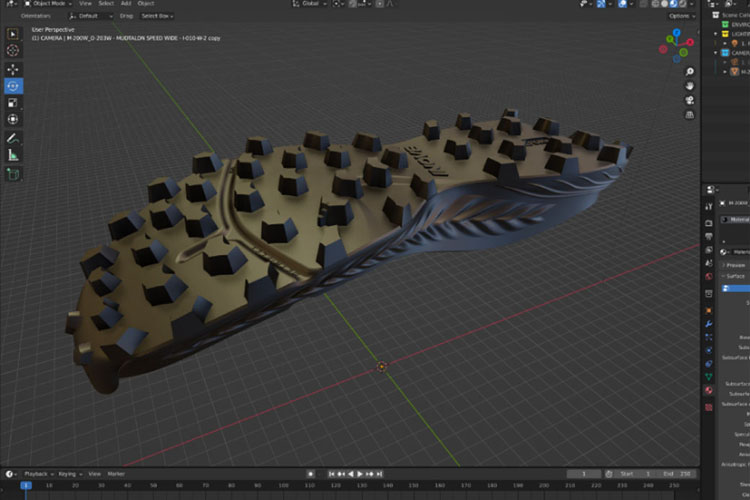
Task: Pick the Scale tool
Action: (x=13, y=103)
